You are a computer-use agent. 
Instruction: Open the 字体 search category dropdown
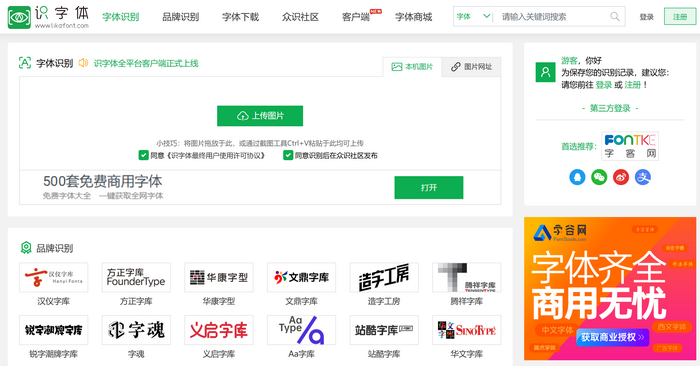(473, 17)
